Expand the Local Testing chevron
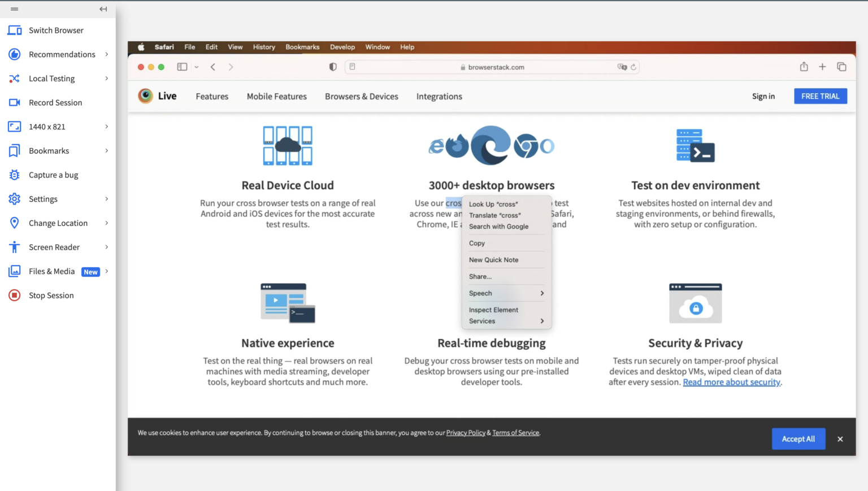The width and height of the screenshot is (868, 491). click(x=106, y=79)
